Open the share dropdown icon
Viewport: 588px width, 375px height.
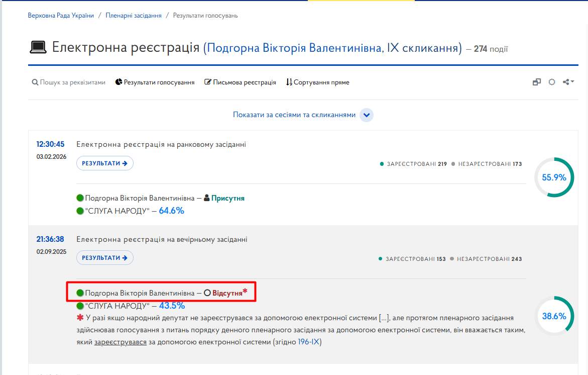pyautogui.click(x=568, y=82)
